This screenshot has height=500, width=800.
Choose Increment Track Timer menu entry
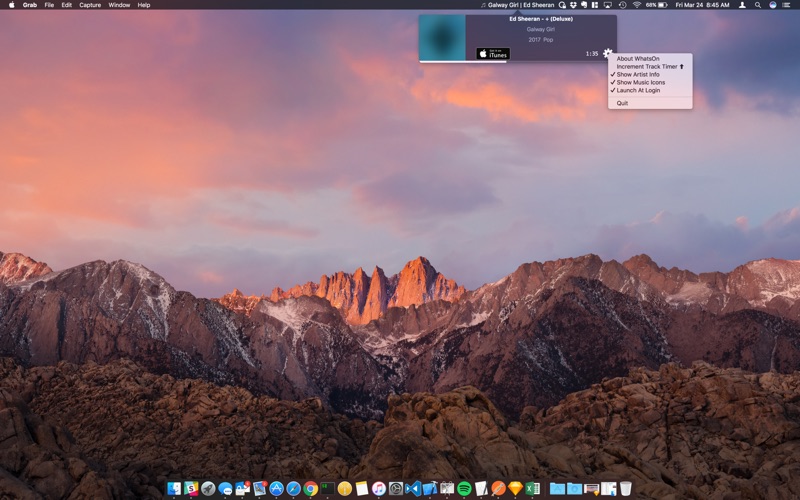point(648,67)
